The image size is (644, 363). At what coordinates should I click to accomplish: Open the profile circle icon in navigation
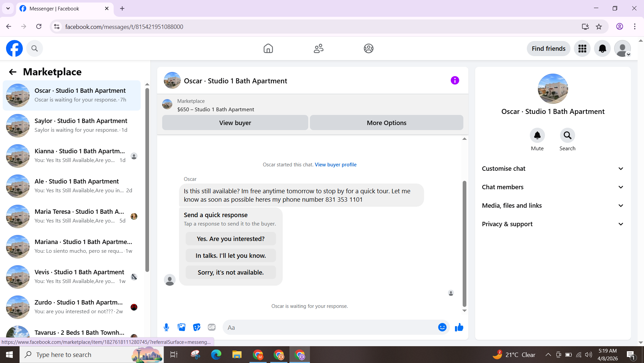(x=369, y=48)
